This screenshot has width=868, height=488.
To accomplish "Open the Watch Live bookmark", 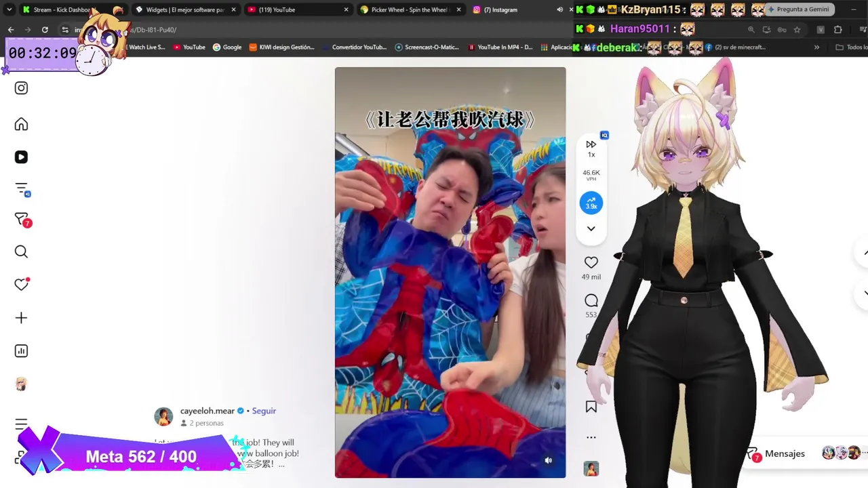I will tap(146, 47).
